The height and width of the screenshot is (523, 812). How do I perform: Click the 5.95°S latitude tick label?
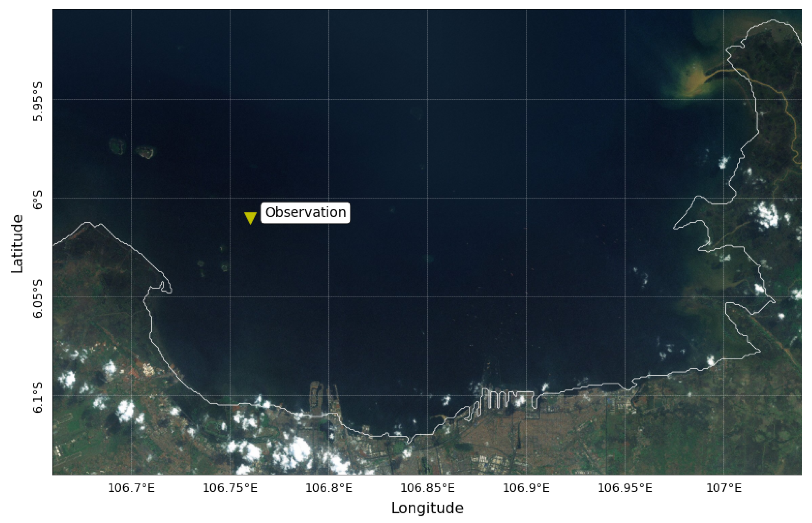(x=38, y=101)
